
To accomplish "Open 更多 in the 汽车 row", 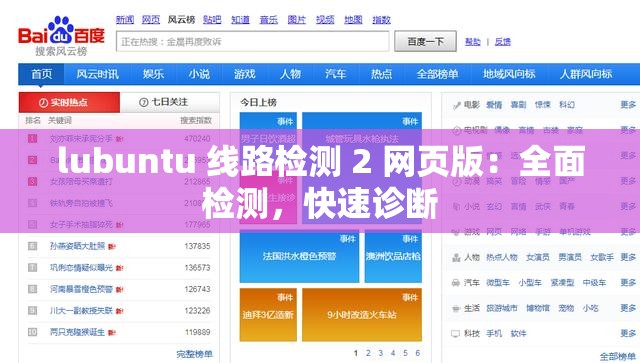I will [x=628, y=283].
